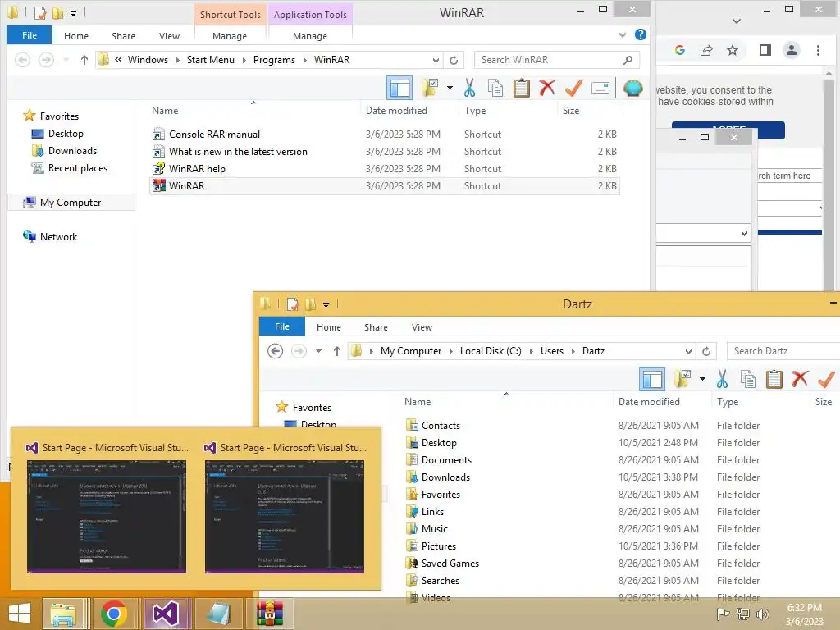Open the Shortcut Tools Manage tab
The width and height of the screenshot is (840, 630).
click(x=230, y=36)
